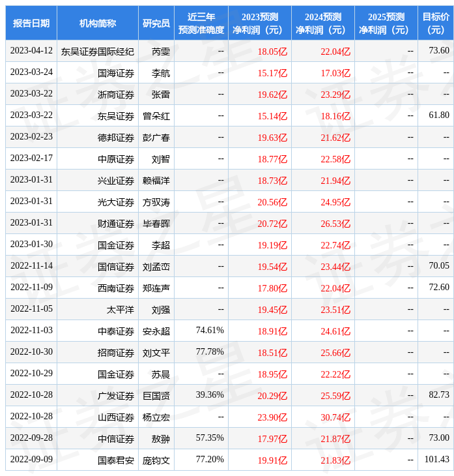Click the 15.14亿 profit value
454x476 pixels.
(x=272, y=116)
